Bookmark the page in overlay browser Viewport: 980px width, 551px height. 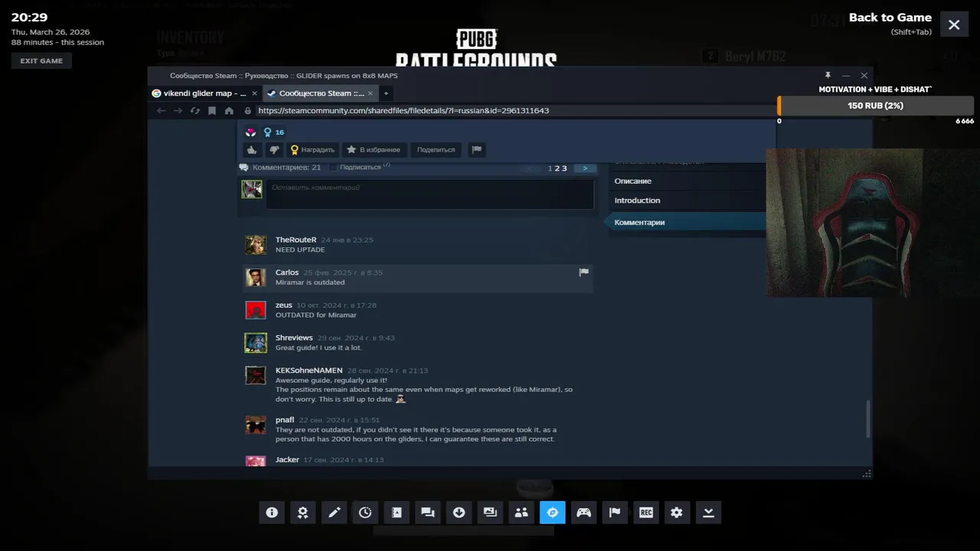pyautogui.click(x=212, y=111)
